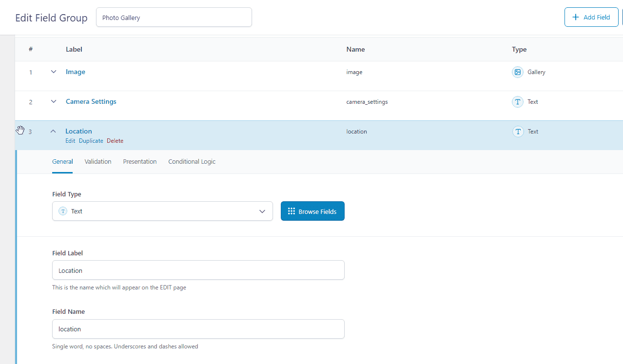
Task: Expand the Camera Settings field chevron
Action: click(x=54, y=102)
